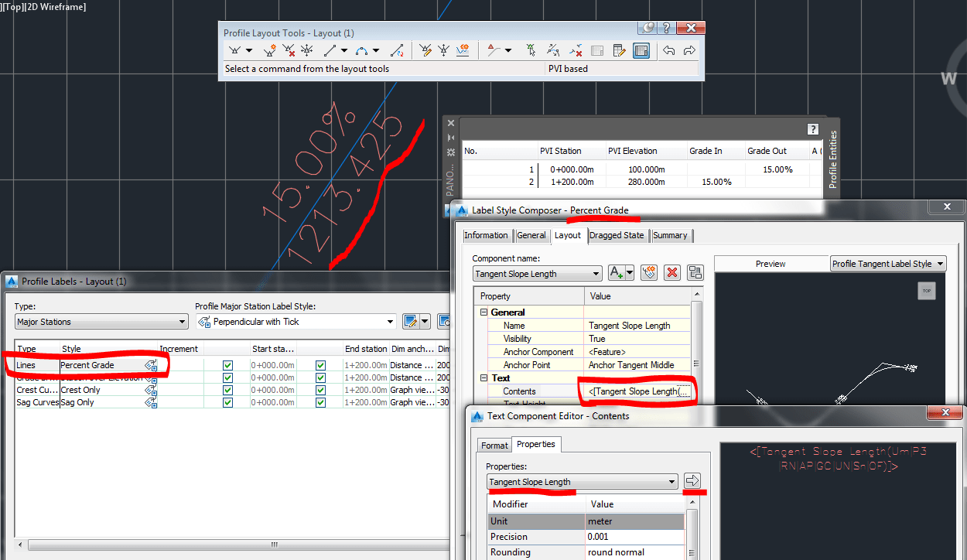This screenshot has width=967, height=560.
Task: Open the Major Stations type dropdown
Action: 184,321
